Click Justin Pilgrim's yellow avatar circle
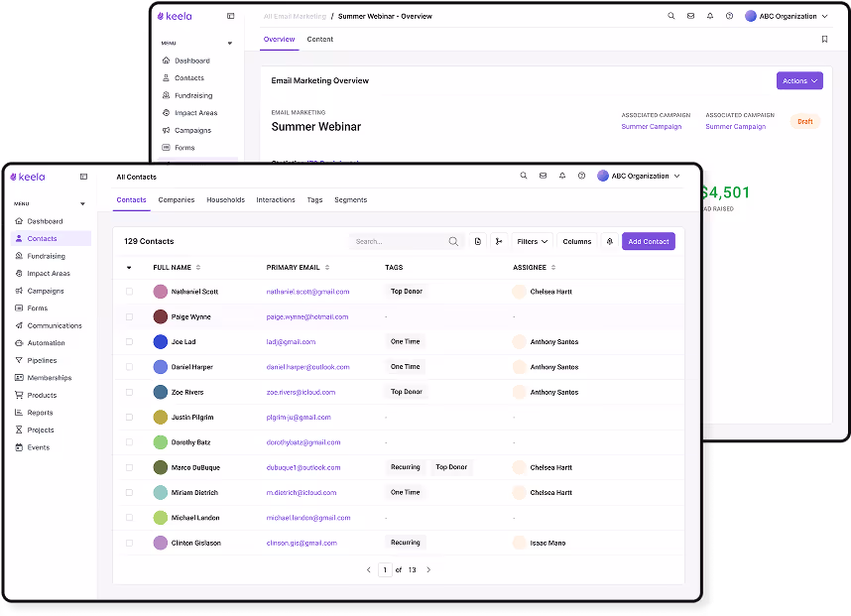 [160, 417]
